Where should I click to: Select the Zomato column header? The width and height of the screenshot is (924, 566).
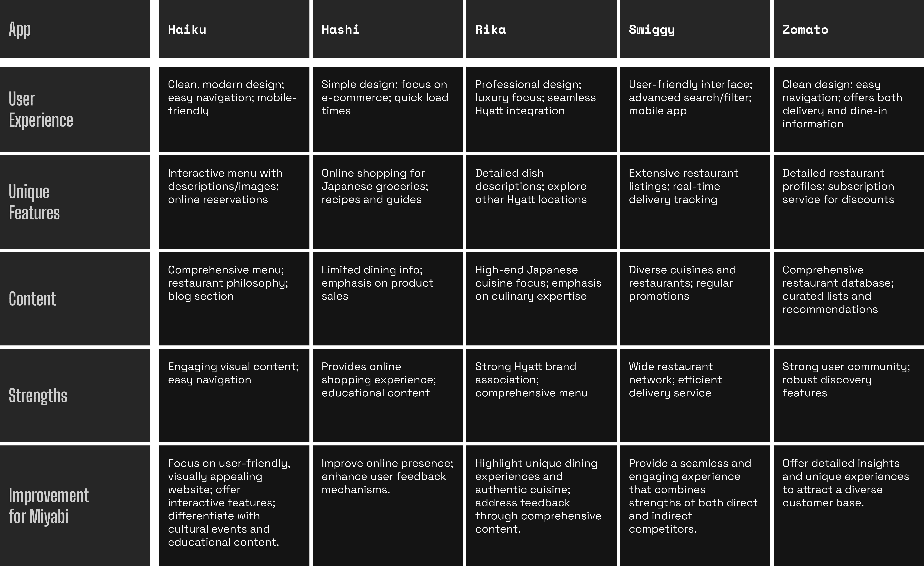(x=849, y=29)
